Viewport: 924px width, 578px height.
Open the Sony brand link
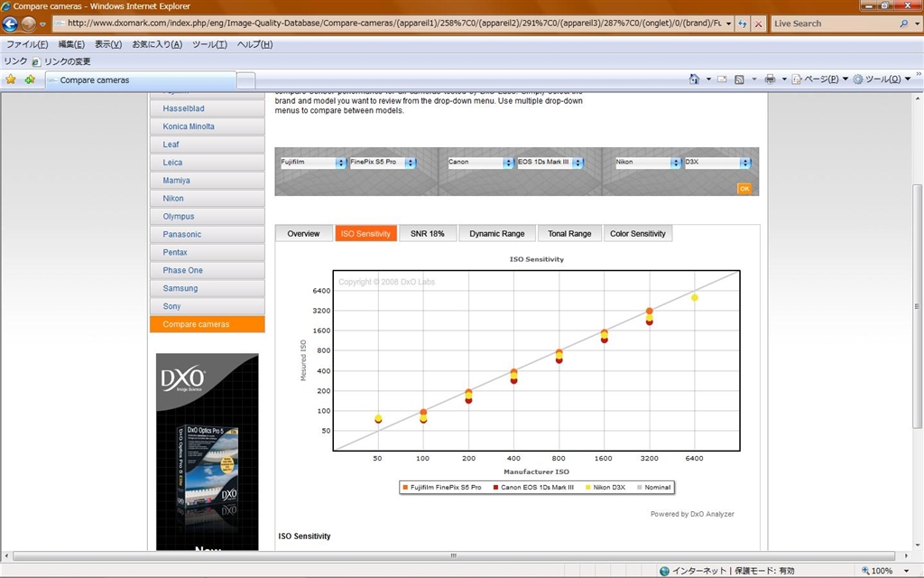pos(207,306)
